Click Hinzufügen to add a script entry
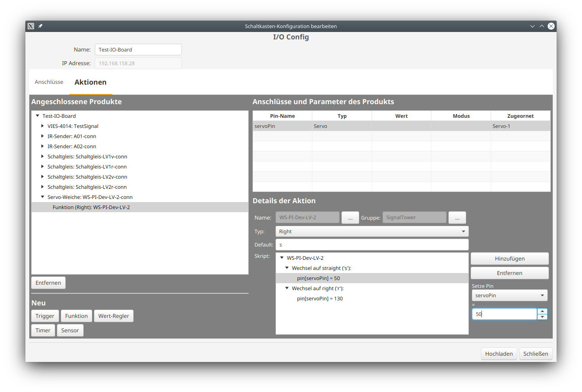Image resolution: width=582 pixels, height=392 pixels. (509, 258)
